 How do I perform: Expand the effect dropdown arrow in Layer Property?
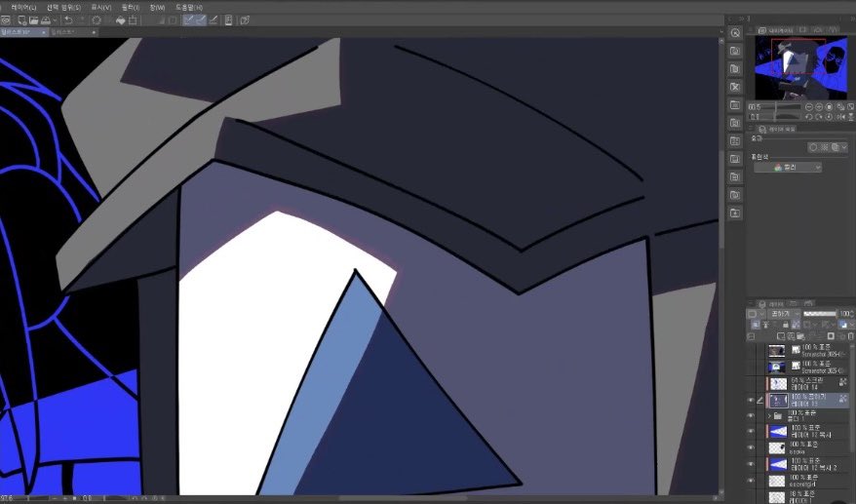click(x=844, y=147)
